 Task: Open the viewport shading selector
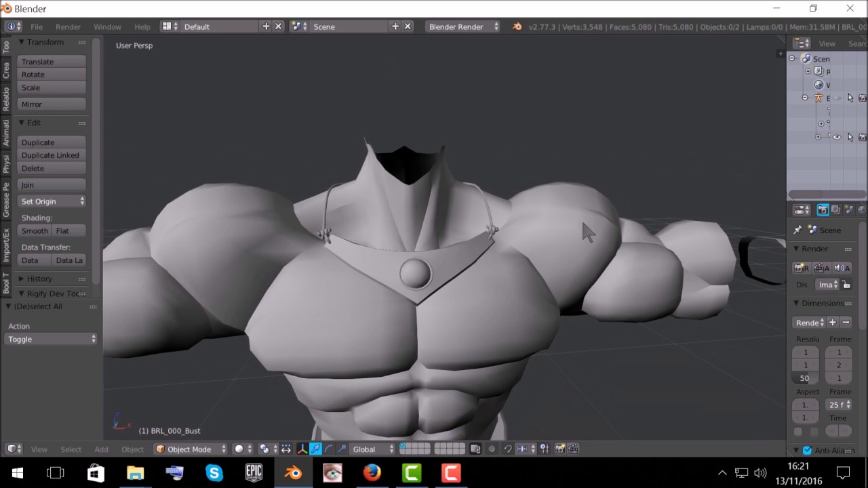point(242,449)
